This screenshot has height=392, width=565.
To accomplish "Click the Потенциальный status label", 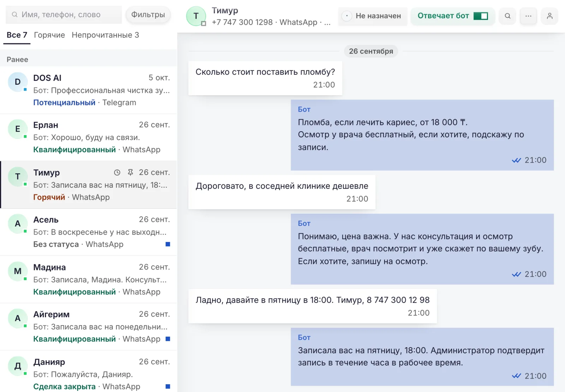I will click(64, 102).
